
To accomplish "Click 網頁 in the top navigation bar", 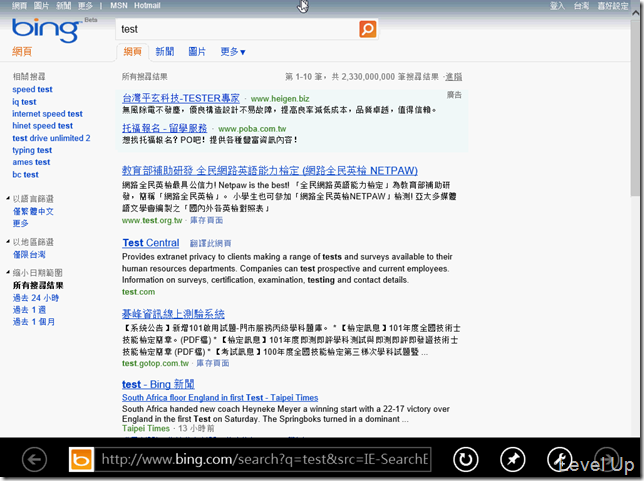I will pos(19,6).
